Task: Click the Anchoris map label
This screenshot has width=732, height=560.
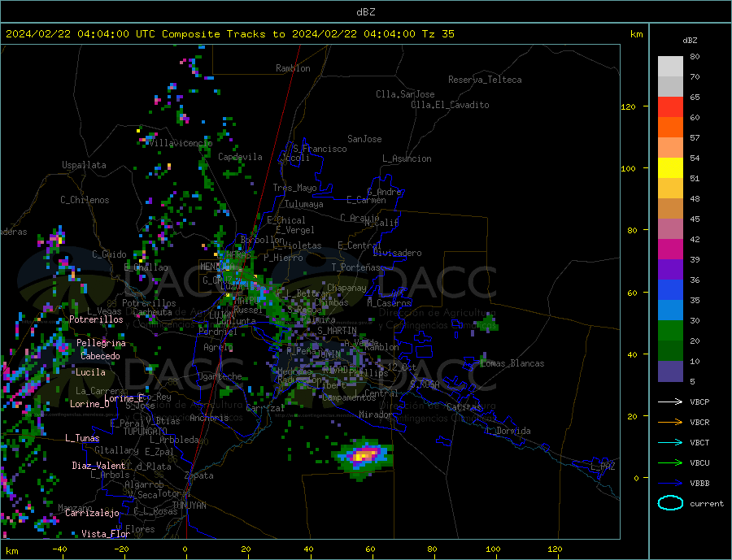Action: [209, 418]
